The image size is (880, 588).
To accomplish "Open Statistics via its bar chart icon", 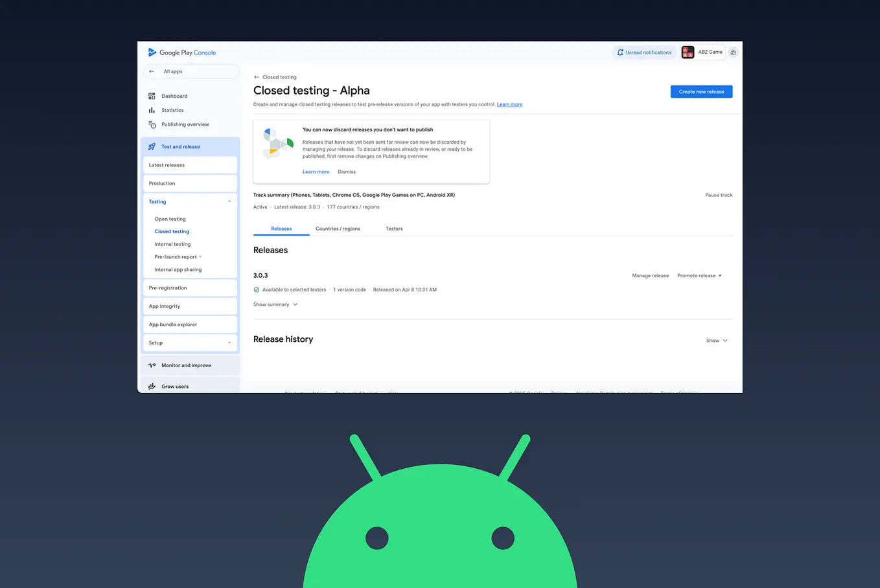I will pyautogui.click(x=152, y=110).
